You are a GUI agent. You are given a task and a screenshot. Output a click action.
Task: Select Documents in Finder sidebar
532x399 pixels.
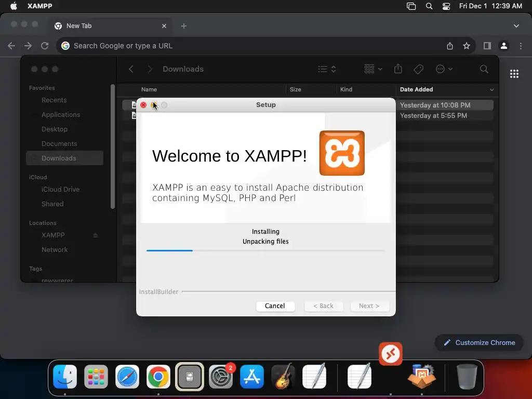59,144
